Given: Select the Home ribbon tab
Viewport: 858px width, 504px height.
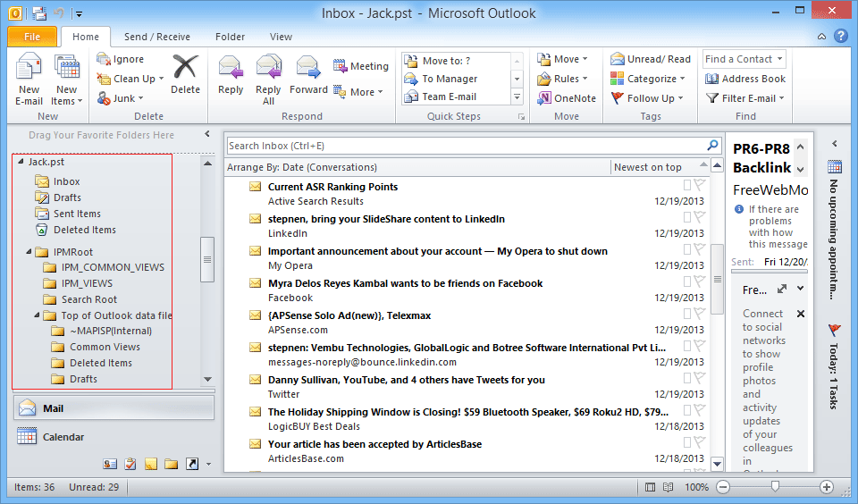Looking at the screenshot, I should pos(86,37).
